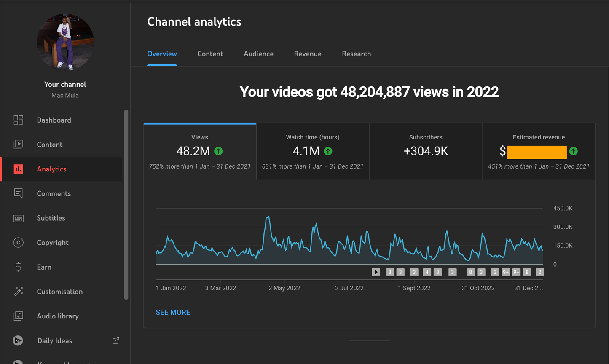Click the '450.0K' y-axis value
The image size is (609, 364).
point(563,208)
